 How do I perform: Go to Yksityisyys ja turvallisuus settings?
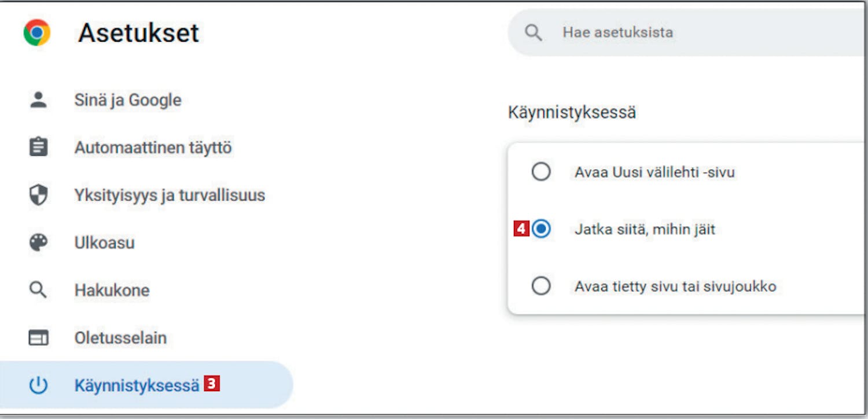click(170, 195)
